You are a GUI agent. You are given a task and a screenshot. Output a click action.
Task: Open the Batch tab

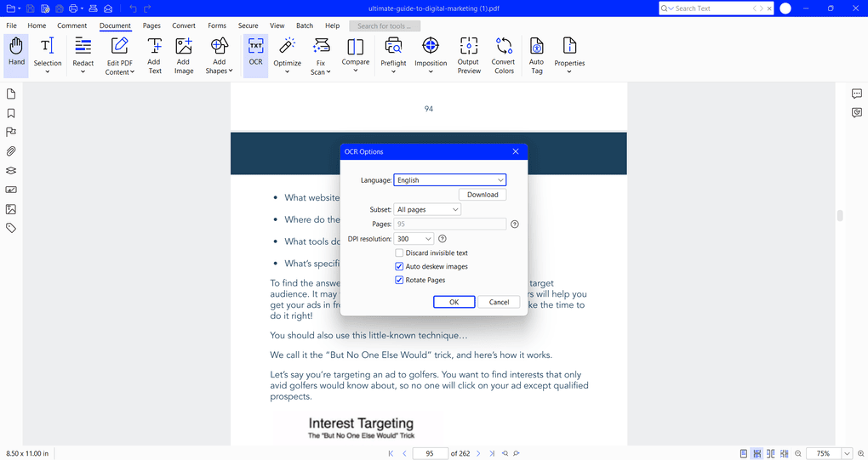coord(305,26)
